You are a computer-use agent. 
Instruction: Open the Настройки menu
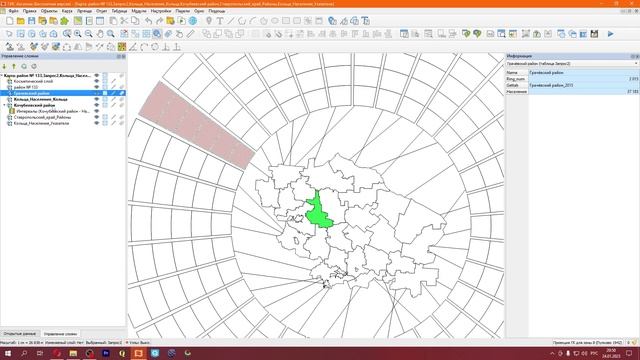coord(161,11)
